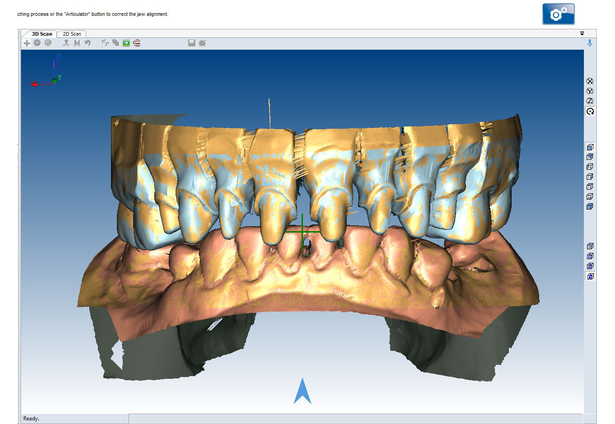Click the green arrow import icon
Screen dimensions: 615x424
coord(126,43)
